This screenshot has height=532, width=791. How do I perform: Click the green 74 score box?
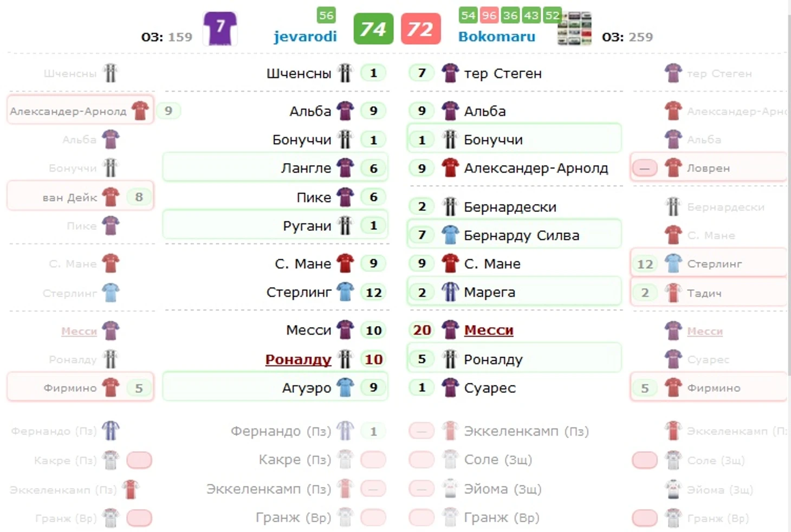(373, 29)
